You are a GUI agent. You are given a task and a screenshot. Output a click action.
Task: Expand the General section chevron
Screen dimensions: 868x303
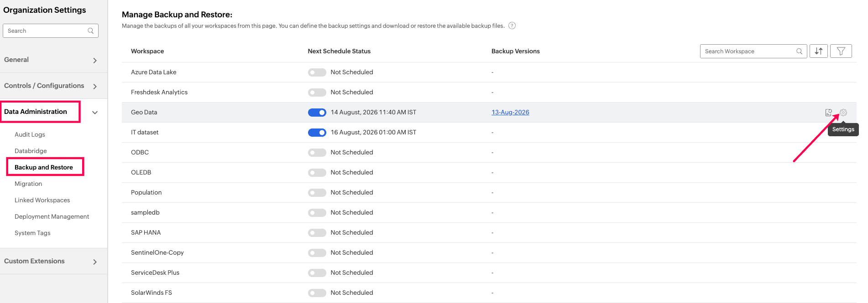pos(95,60)
